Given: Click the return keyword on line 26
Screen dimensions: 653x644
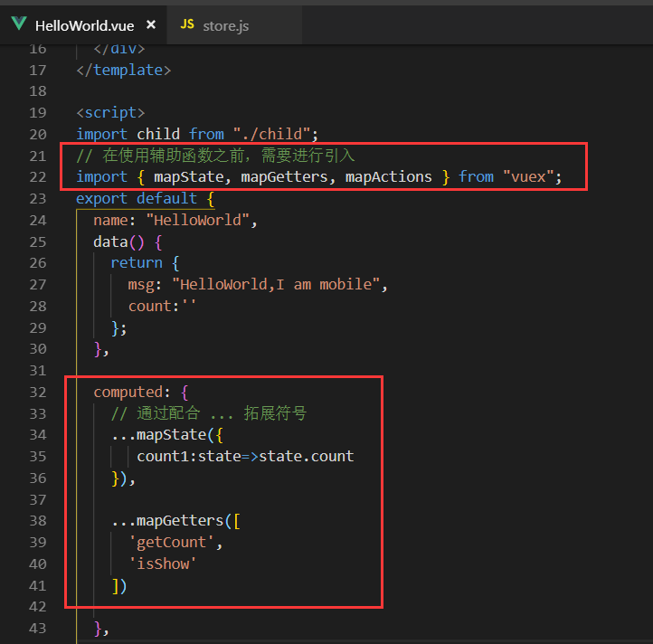Looking at the screenshot, I should tap(137, 263).
